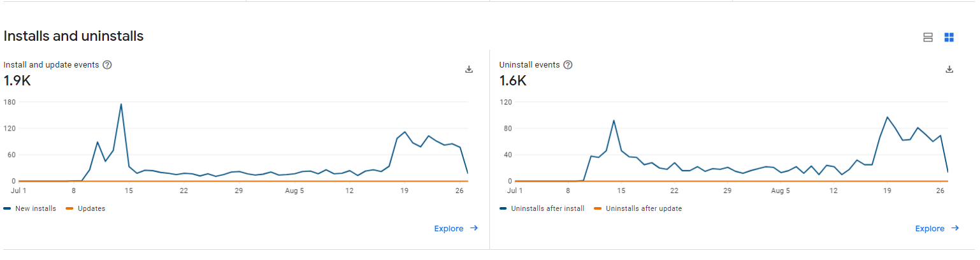Click the 1.6K uninstall events total
980x260 pixels.
point(513,80)
